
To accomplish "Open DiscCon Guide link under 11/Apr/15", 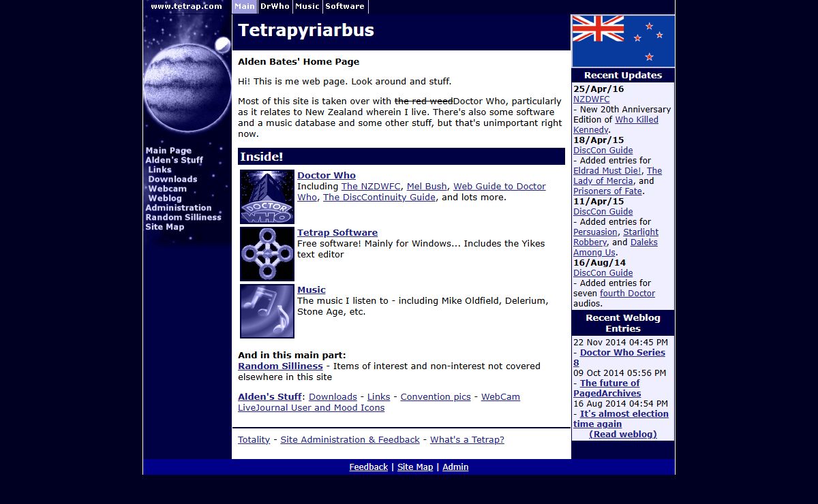I will [x=603, y=211].
